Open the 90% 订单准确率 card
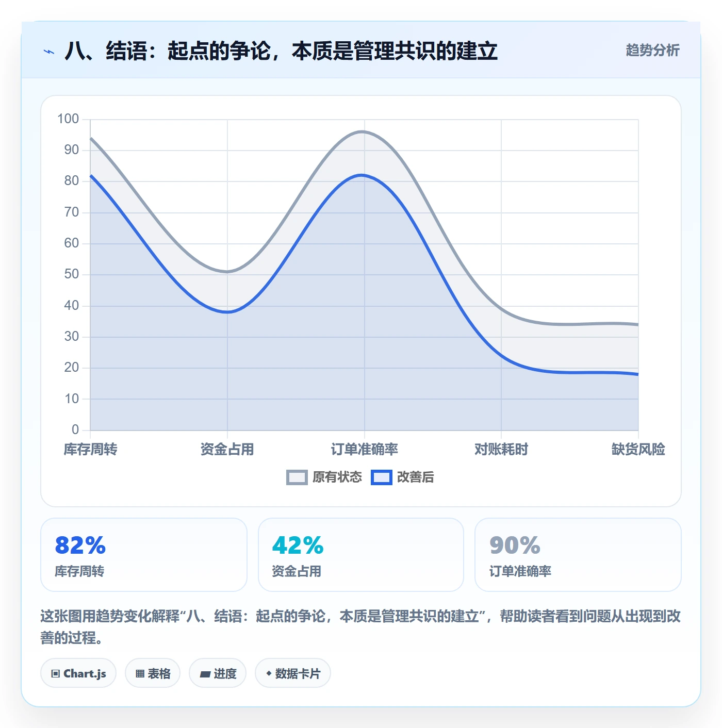 coord(578,555)
